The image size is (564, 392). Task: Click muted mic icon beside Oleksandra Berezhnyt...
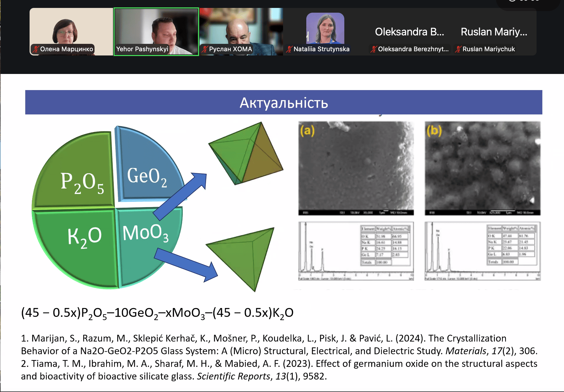pos(374,49)
